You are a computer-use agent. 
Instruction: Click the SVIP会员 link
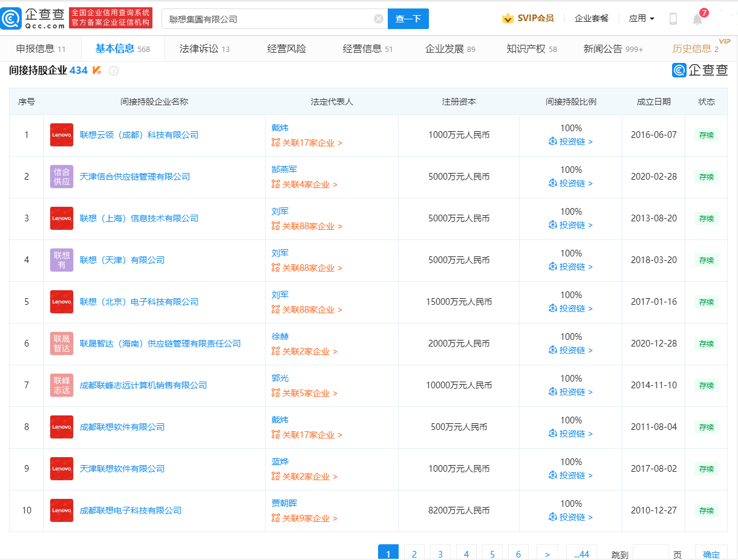[x=535, y=19]
